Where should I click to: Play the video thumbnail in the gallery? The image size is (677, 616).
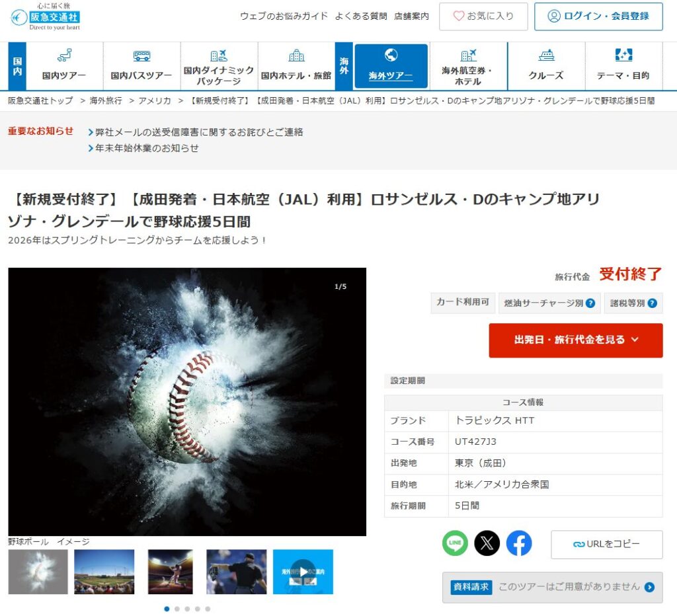pyautogui.click(x=303, y=572)
